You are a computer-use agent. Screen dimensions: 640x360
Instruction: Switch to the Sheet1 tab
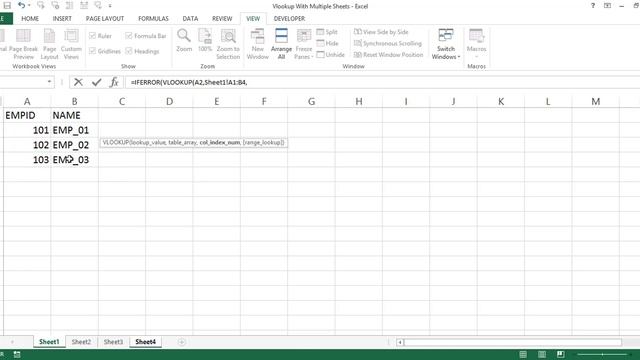[49, 342]
